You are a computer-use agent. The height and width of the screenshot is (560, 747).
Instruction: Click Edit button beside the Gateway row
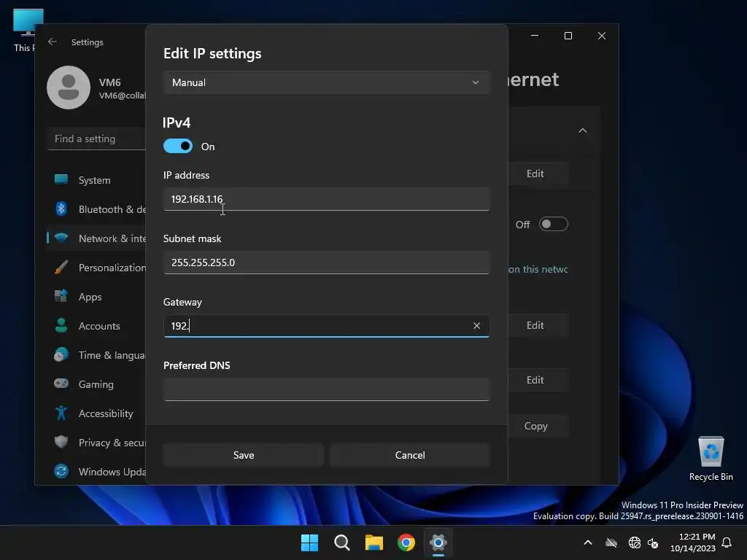click(x=538, y=325)
